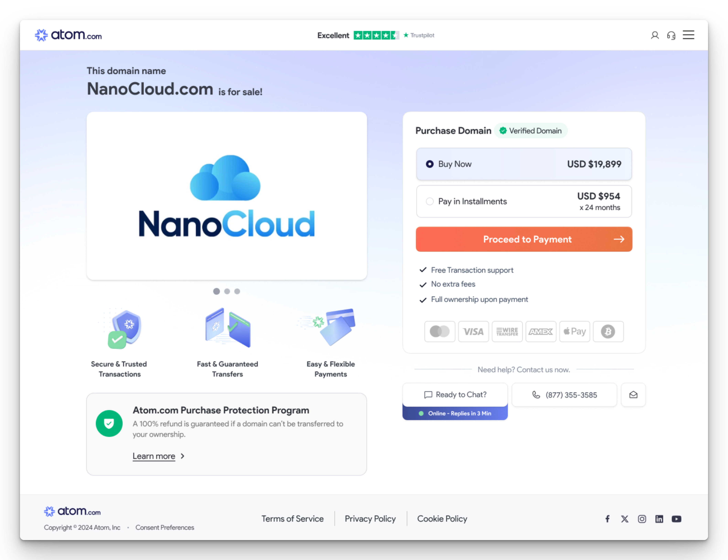Screen dimensions: 728x560
Task: Show the second carousel slide dot
Action: (227, 291)
